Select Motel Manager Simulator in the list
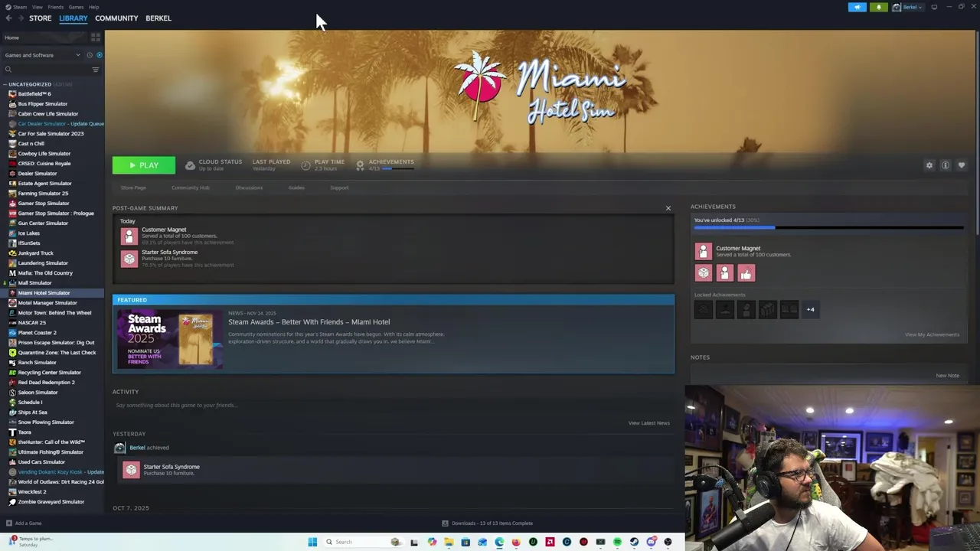The image size is (980, 551). pos(47,303)
